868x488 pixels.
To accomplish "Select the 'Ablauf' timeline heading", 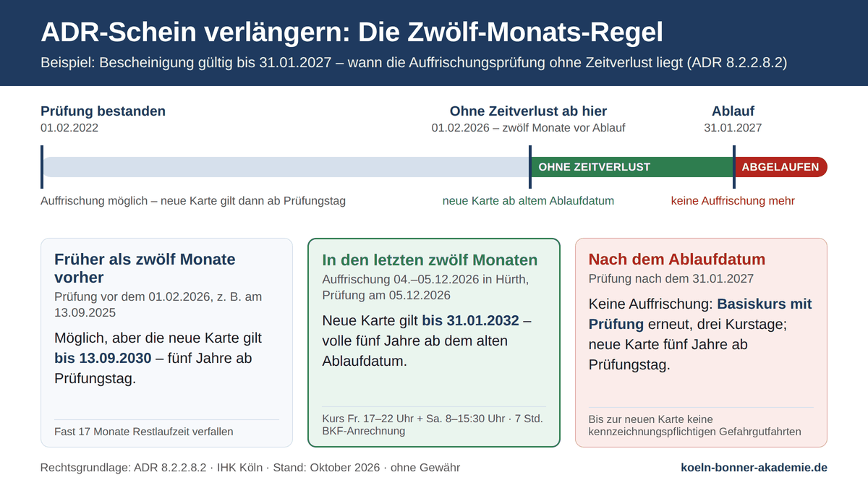I will pyautogui.click(x=733, y=111).
